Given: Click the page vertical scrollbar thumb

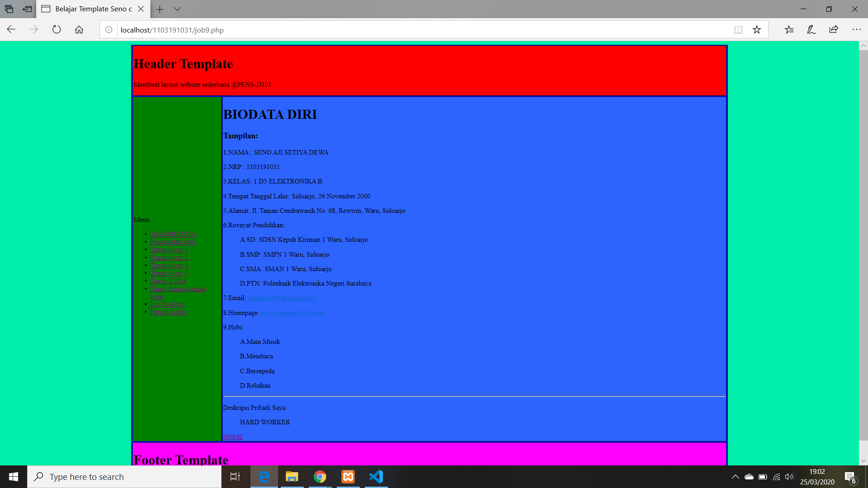Looking at the screenshot, I should 863,245.
